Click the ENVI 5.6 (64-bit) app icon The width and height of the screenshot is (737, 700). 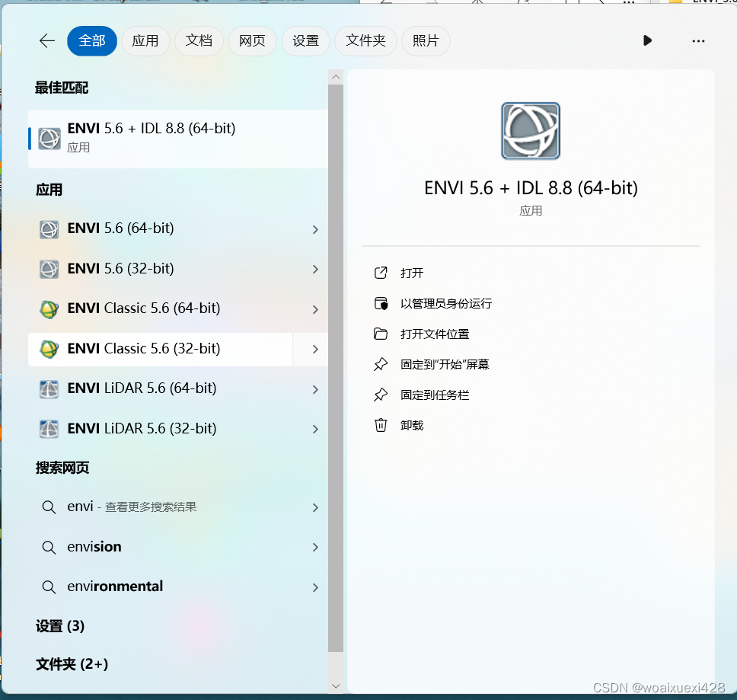[49, 229]
